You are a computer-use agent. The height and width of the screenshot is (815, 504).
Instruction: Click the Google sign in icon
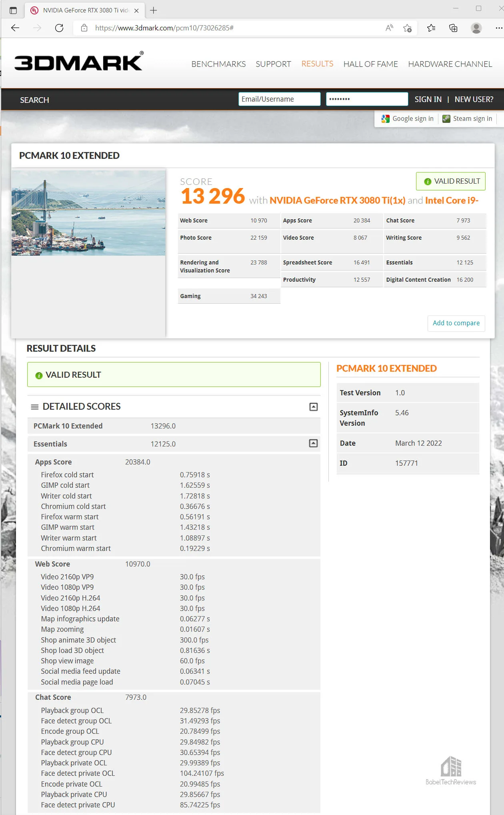386,119
